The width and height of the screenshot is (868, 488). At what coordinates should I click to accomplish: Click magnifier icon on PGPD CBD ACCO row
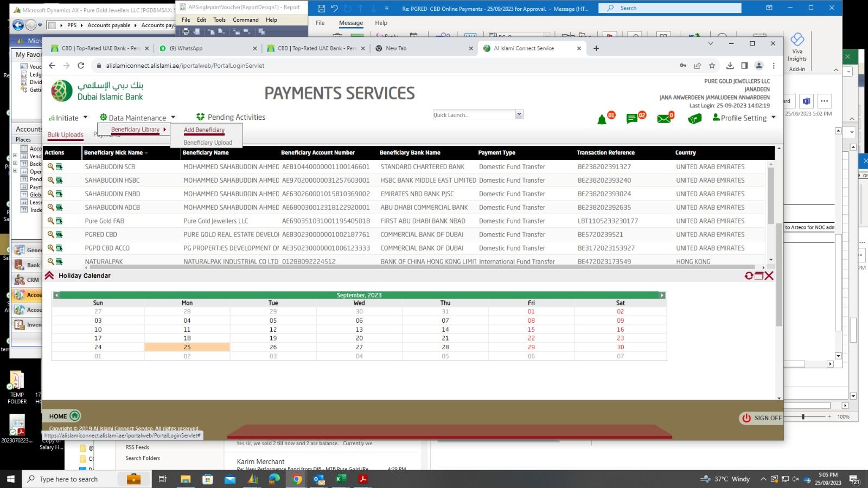[50, 248]
